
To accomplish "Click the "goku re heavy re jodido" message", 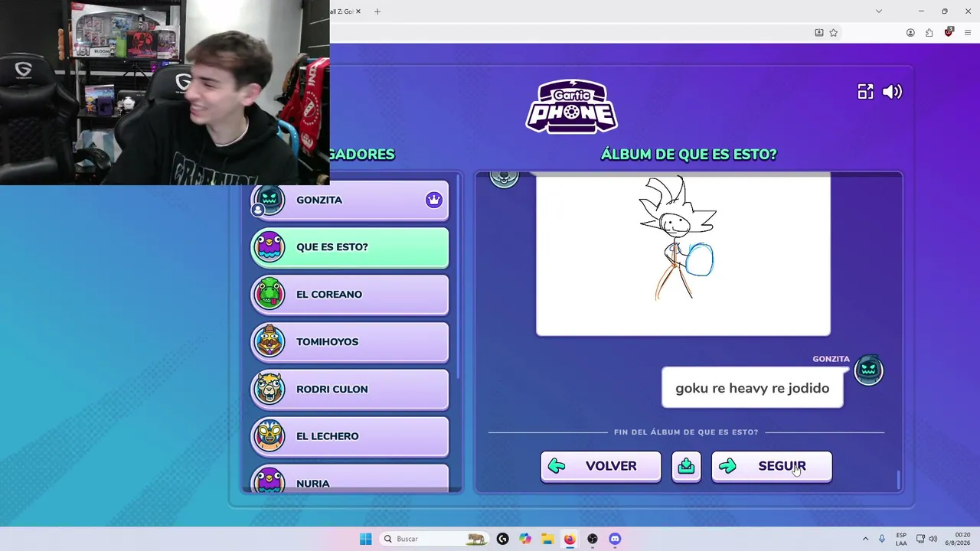I will point(752,388).
